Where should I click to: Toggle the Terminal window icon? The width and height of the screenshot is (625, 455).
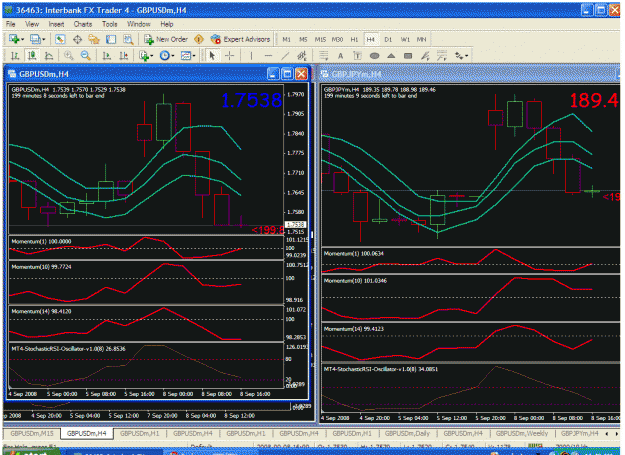(x=111, y=39)
